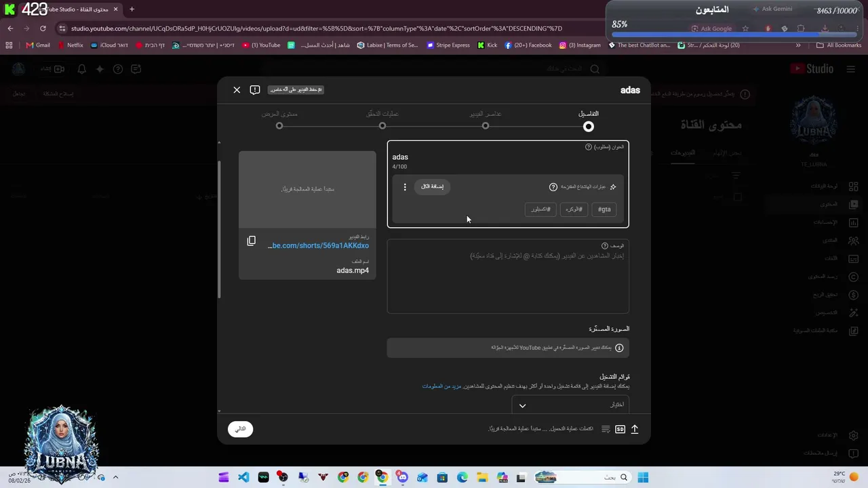
Task: Select the Details step in the upload stepper
Action: coord(589,121)
